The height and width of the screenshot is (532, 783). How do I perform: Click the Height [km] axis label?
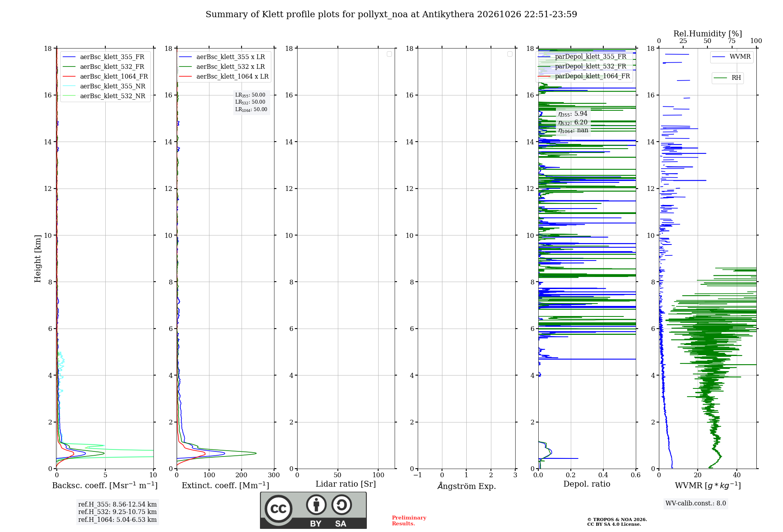click(38, 259)
